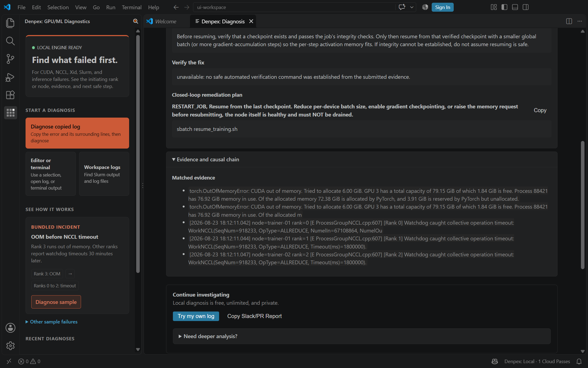Screen dimensions: 588x368
Task: Open the Source Control view
Action: click(x=10, y=59)
